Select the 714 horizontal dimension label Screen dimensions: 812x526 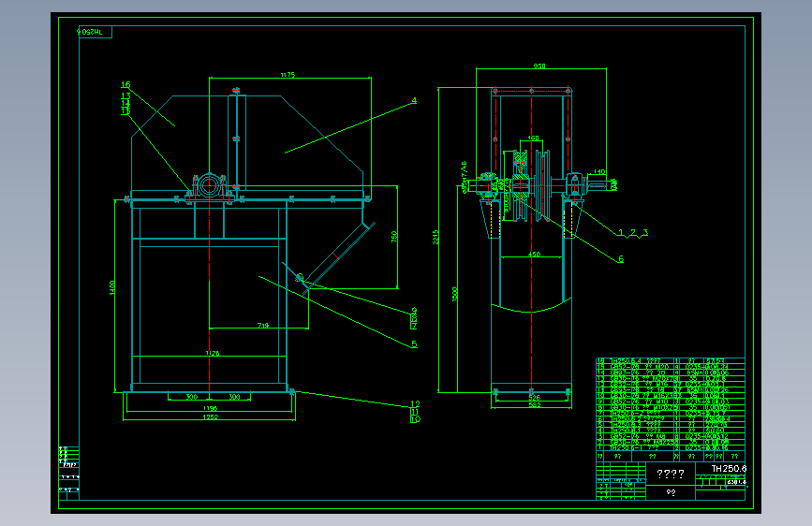tap(263, 325)
